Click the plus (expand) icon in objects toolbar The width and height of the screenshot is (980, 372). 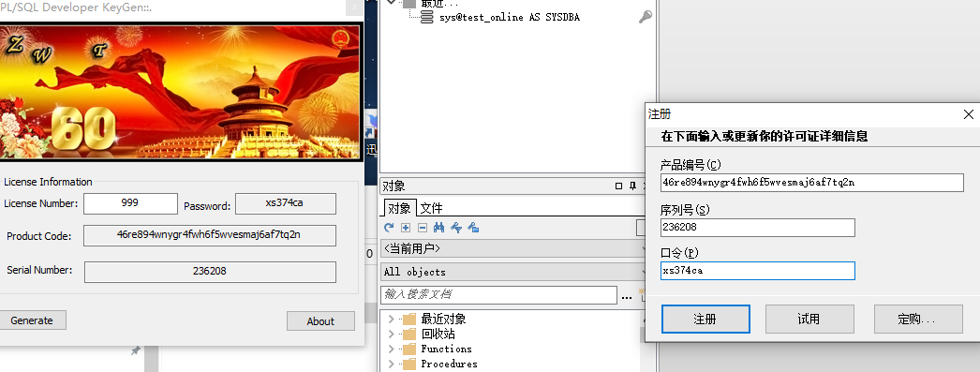coord(406,228)
